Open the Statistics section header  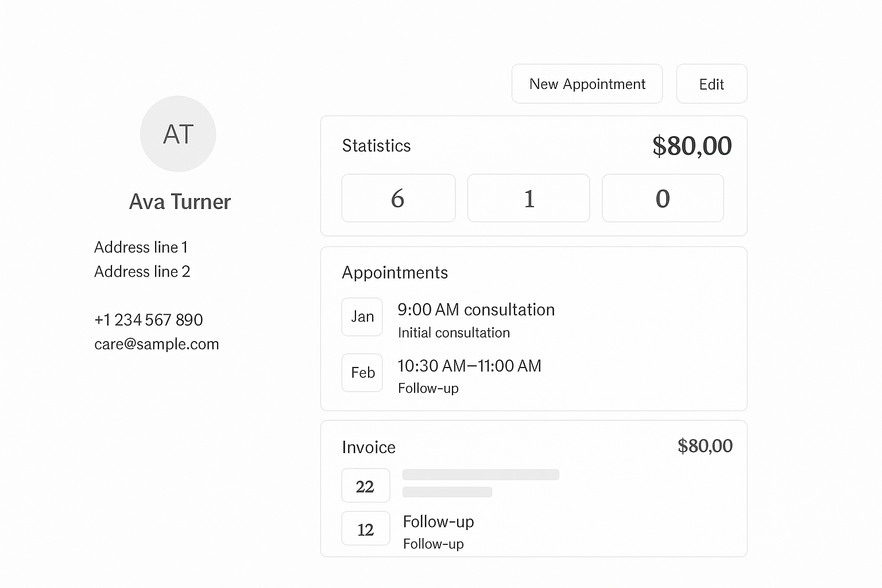click(x=376, y=145)
